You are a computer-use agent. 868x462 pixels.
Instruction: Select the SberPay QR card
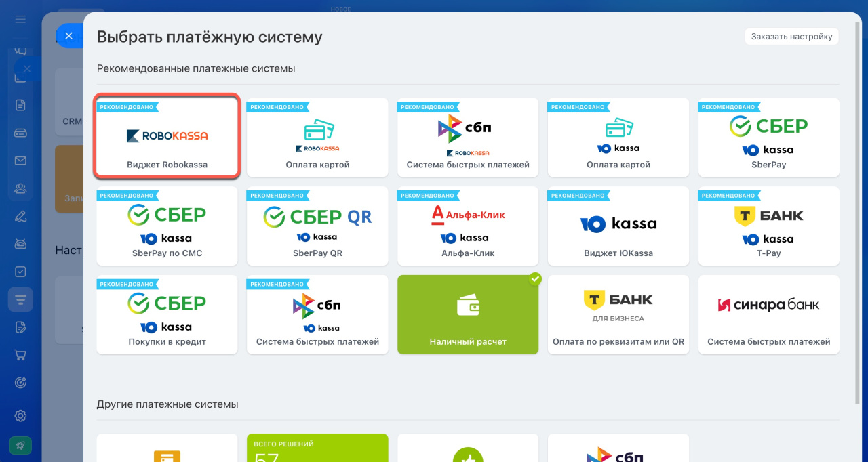(x=317, y=226)
